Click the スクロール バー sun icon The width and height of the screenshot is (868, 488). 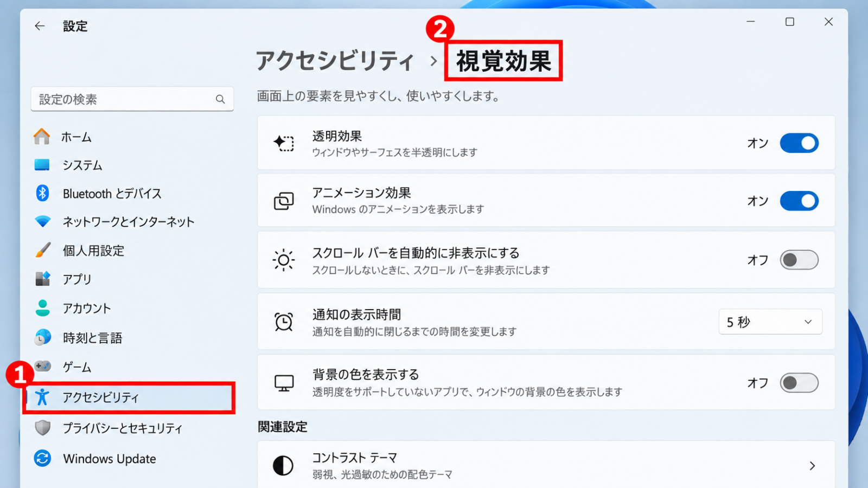click(x=283, y=260)
